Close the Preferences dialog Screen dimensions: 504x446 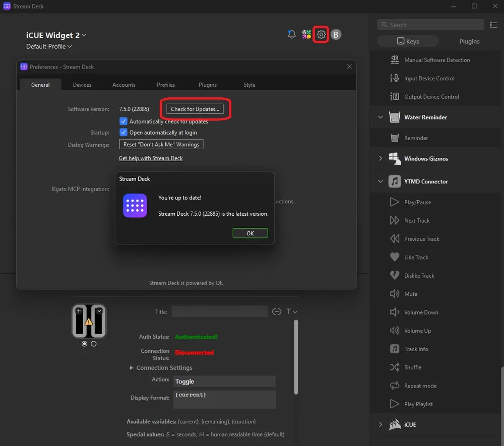pyautogui.click(x=349, y=67)
